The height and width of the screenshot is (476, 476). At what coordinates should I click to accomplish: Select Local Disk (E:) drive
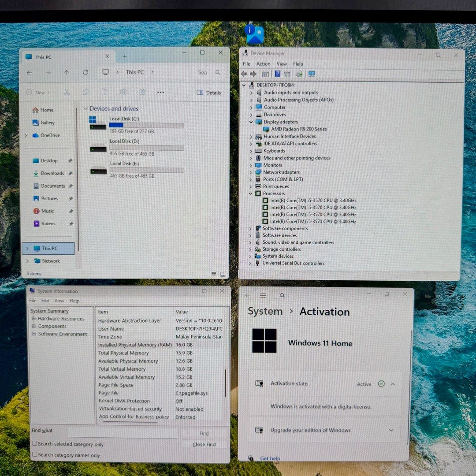[x=137, y=169]
